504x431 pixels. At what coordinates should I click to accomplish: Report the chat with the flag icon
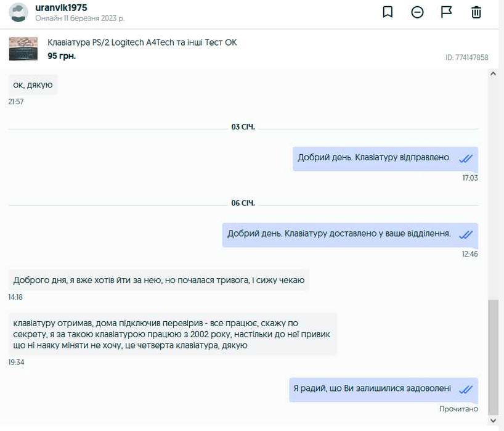tap(447, 12)
